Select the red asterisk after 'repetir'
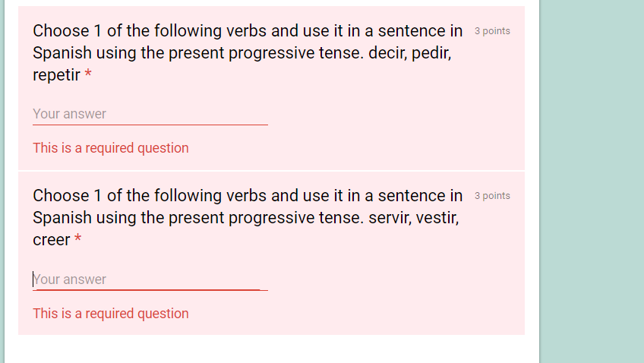This screenshot has width=644, height=363. point(88,74)
